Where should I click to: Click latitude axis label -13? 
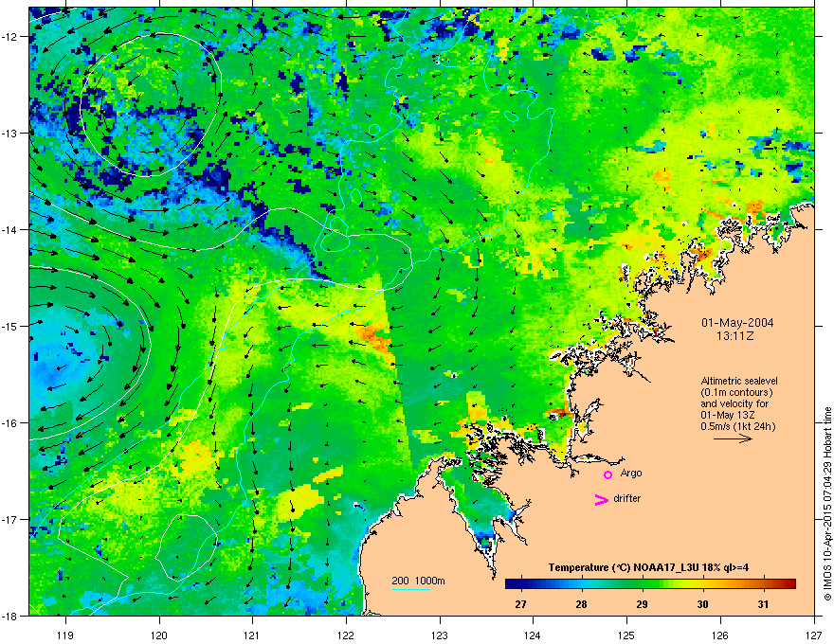tap(10, 134)
